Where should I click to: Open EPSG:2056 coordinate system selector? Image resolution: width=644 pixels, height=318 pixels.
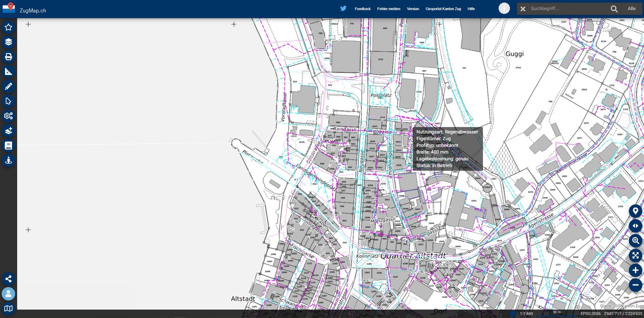click(590, 313)
